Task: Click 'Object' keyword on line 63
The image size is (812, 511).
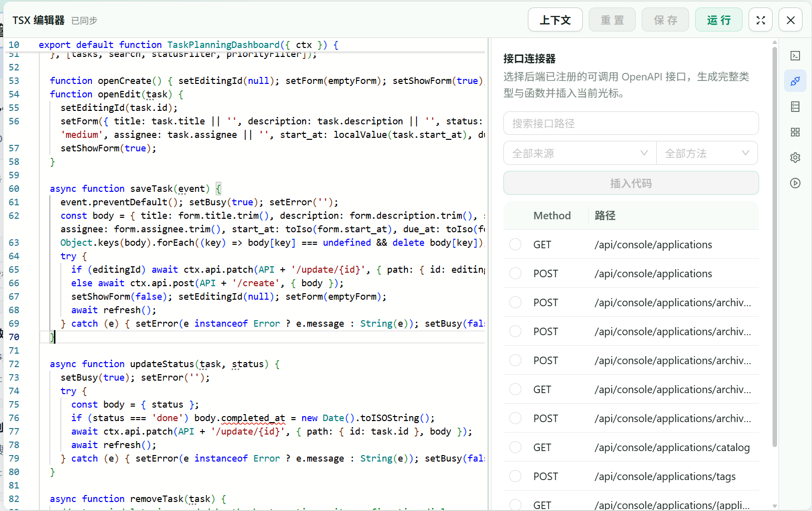Action: point(76,243)
